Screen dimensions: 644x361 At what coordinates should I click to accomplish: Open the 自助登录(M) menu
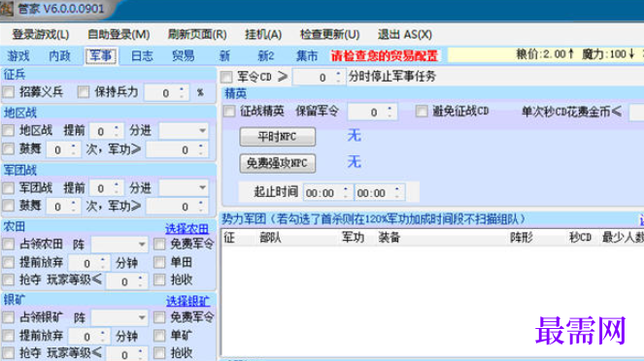click(119, 35)
